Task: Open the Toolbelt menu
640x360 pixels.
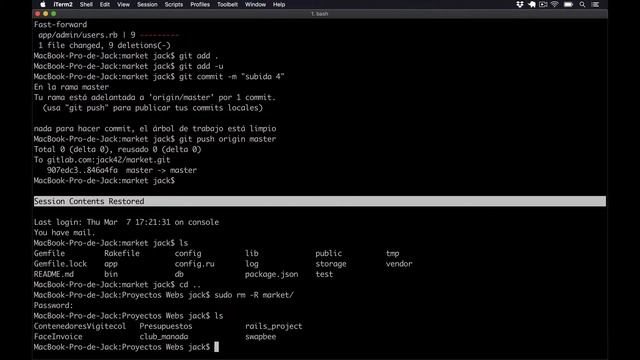Action: [x=227, y=4]
